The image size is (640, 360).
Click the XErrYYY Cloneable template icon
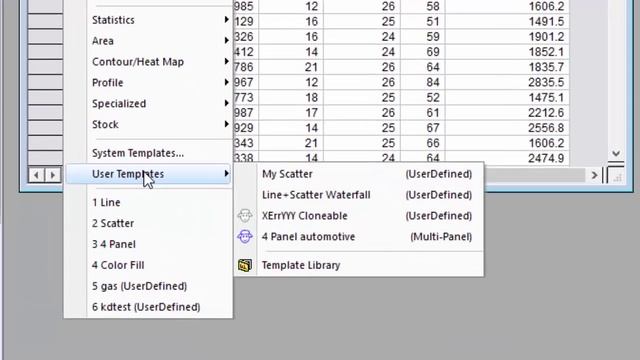[245, 216]
